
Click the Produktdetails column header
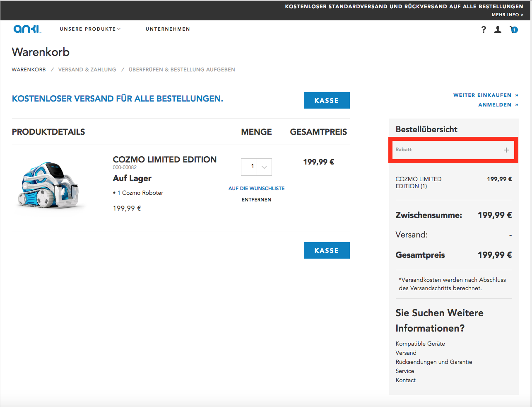point(48,132)
